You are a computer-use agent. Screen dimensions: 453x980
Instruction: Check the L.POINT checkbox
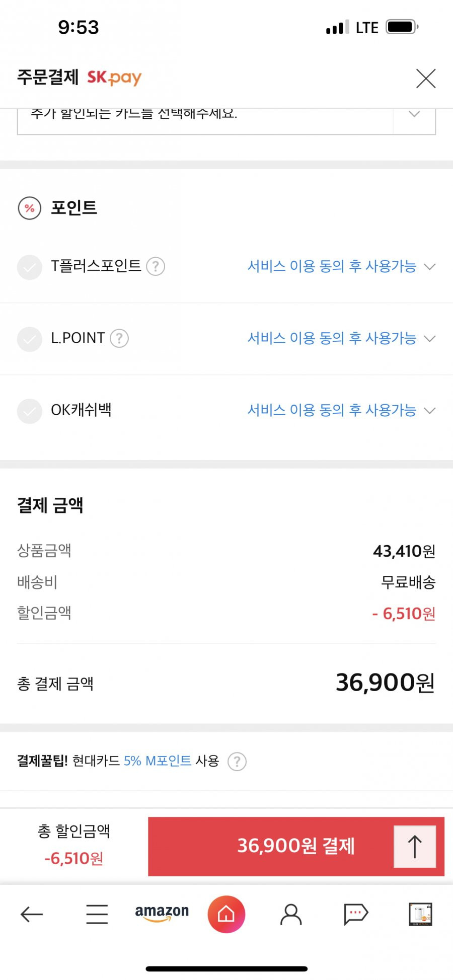click(x=30, y=339)
